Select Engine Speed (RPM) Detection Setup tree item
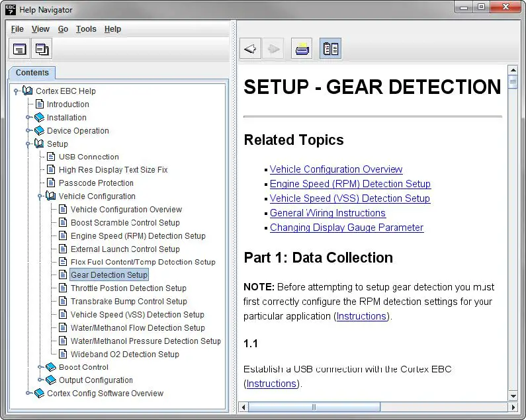526x420 pixels. click(138, 236)
